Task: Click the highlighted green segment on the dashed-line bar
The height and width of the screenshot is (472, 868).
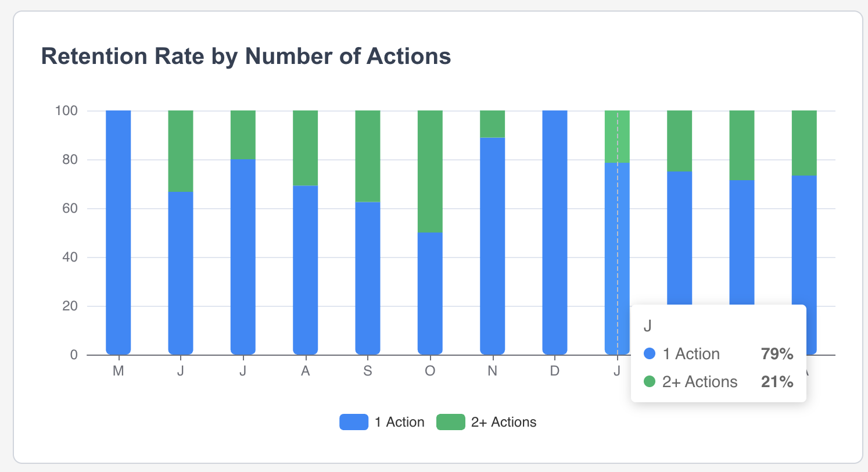Action: 617,136
